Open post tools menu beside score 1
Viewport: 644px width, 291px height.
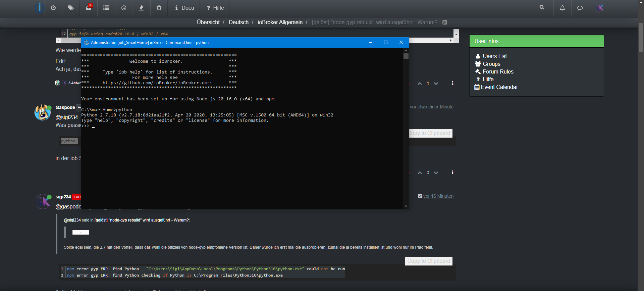point(452,83)
